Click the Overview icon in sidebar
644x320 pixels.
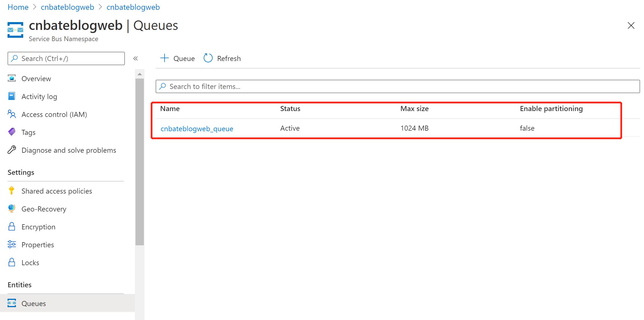pyautogui.click(x=12, y=78)
